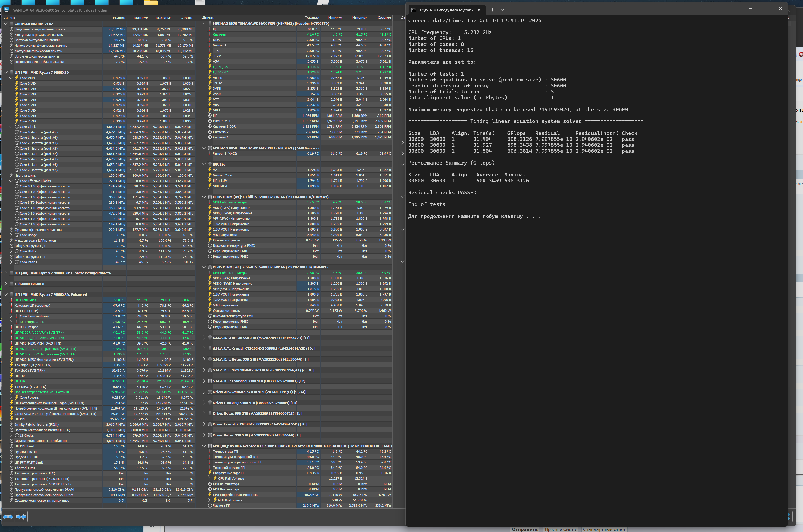Click the HWiNFO title bar app icon
This screenshot has width=803, height=532.
click(6, 10)
